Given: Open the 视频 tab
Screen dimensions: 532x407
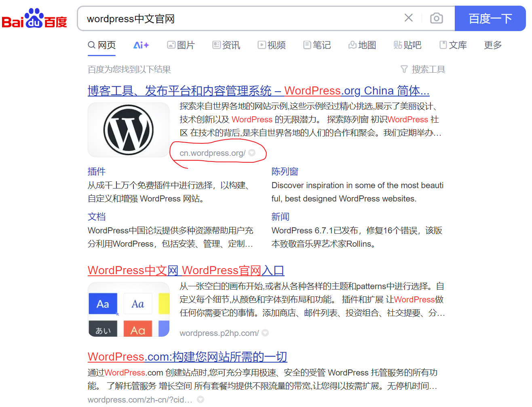Looking at the screenshot, I should coord(272,45).
